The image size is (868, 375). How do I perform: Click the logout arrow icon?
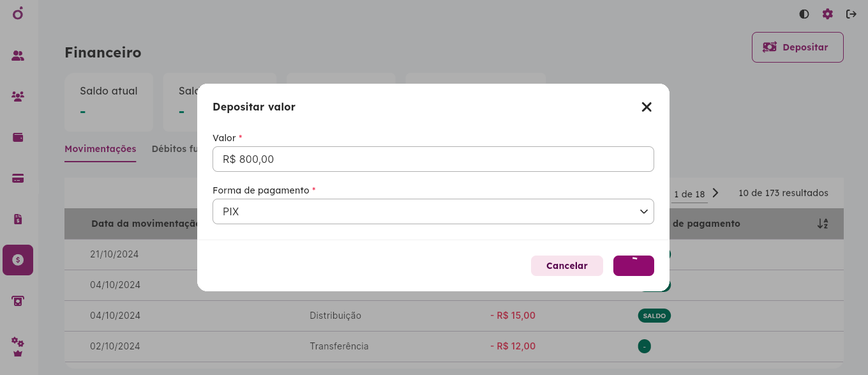click(x=851, y=14)
